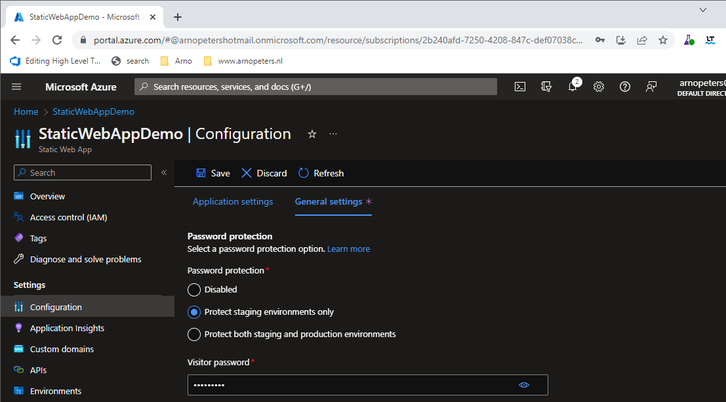Reveal the visitor password with the eye icon
Screen dimensions: 726x402
click(x=524, y=385)
